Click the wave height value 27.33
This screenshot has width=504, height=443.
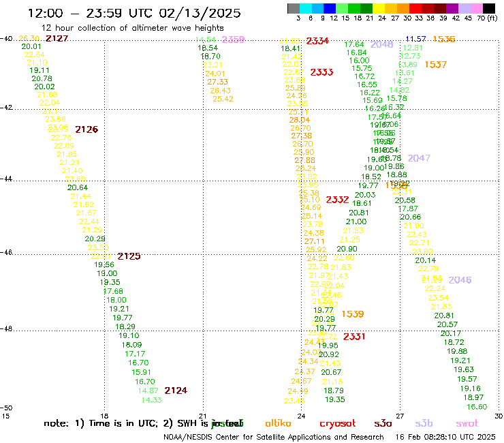pyautogui.click(x=218, y=82)
